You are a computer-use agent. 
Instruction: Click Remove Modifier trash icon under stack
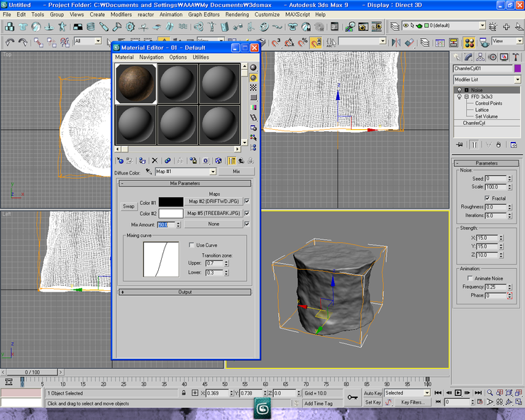[499, 145]
